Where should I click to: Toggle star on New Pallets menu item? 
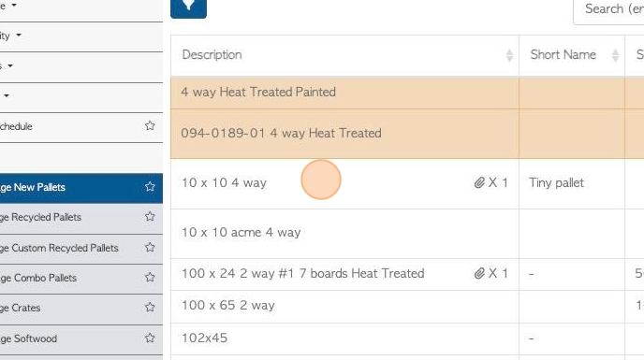tap(150, 187)
